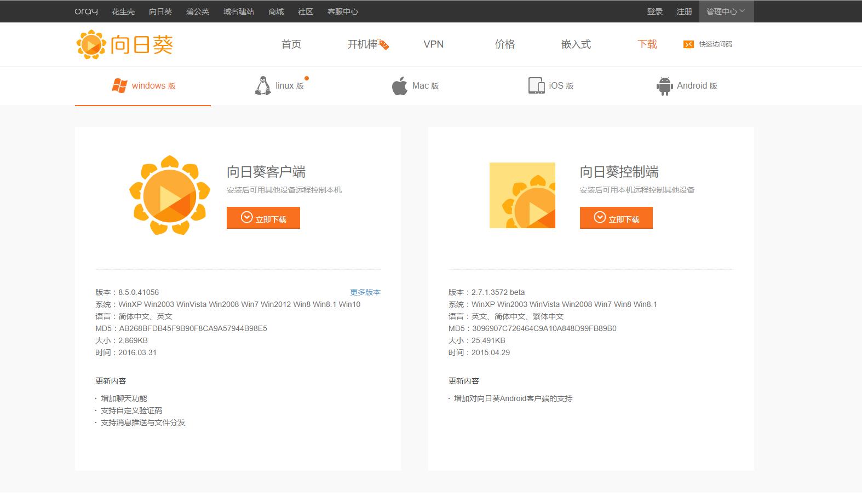
Task: Open 下载 navigation item
Action: pos(647,44)
